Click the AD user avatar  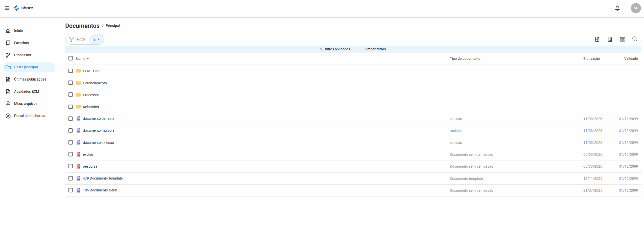(635, 8)
